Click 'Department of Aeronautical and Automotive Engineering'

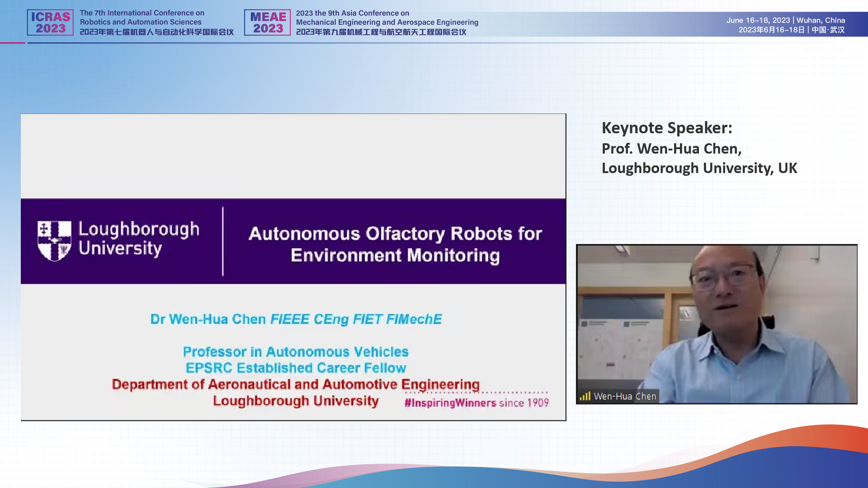pyautogui.click(x=296, y=384)
